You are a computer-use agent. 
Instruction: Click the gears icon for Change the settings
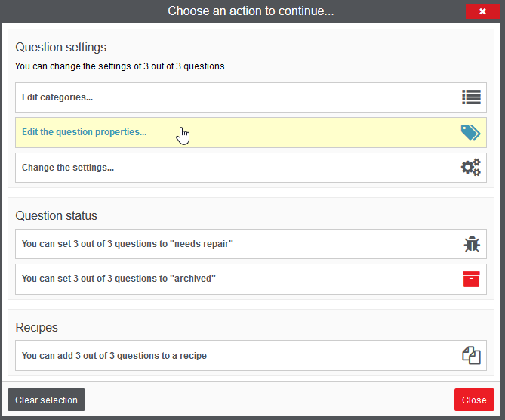click(471, 167)
